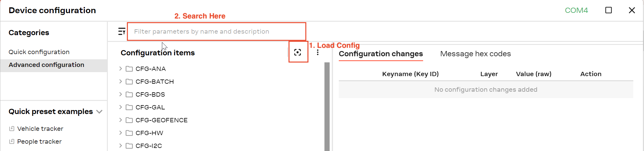Click the filter list icon beside search
Viewport: 644px width, 151px height.
(122, 31)
